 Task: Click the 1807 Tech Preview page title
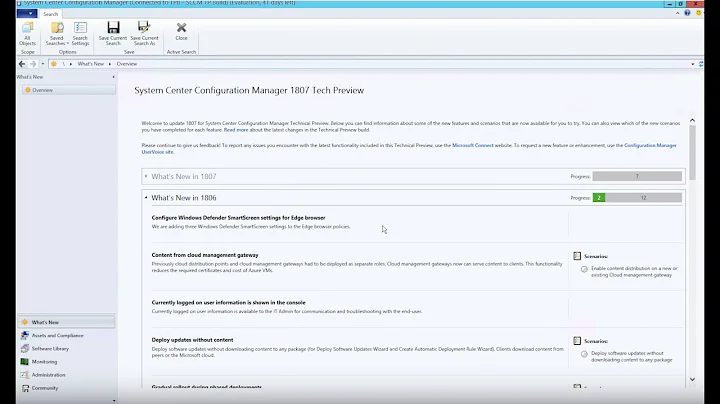pyautogui.click(x=249, y=90)
